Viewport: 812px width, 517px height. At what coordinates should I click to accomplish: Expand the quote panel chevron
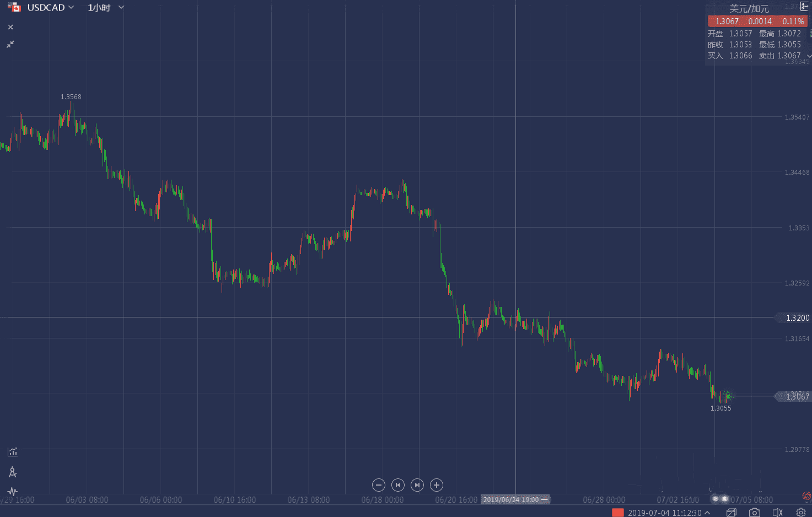tap(809, 56)
